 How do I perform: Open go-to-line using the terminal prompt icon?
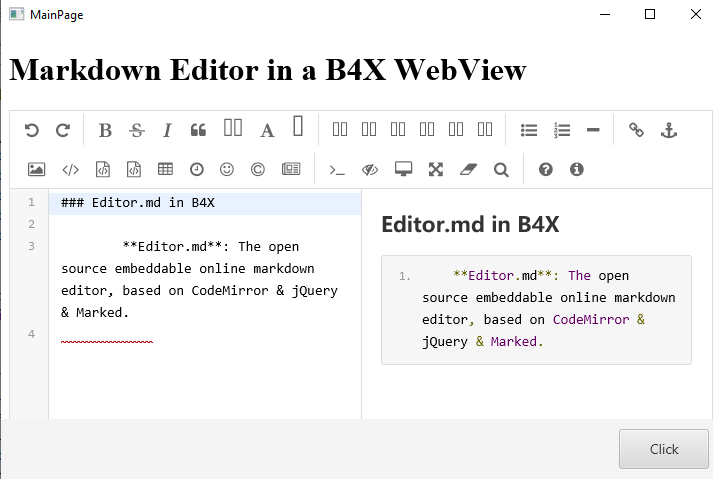click(337, 171)
